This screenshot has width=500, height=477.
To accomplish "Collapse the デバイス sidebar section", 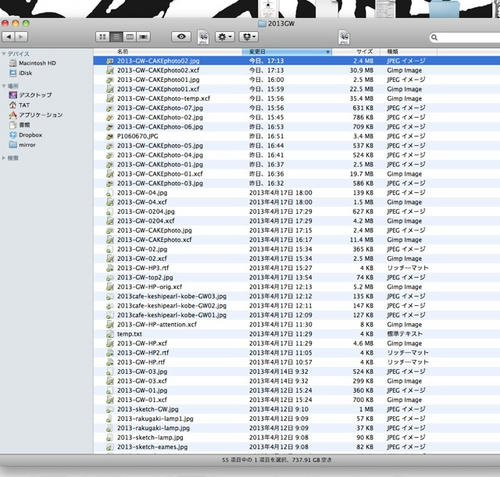I will click(4, 54).
